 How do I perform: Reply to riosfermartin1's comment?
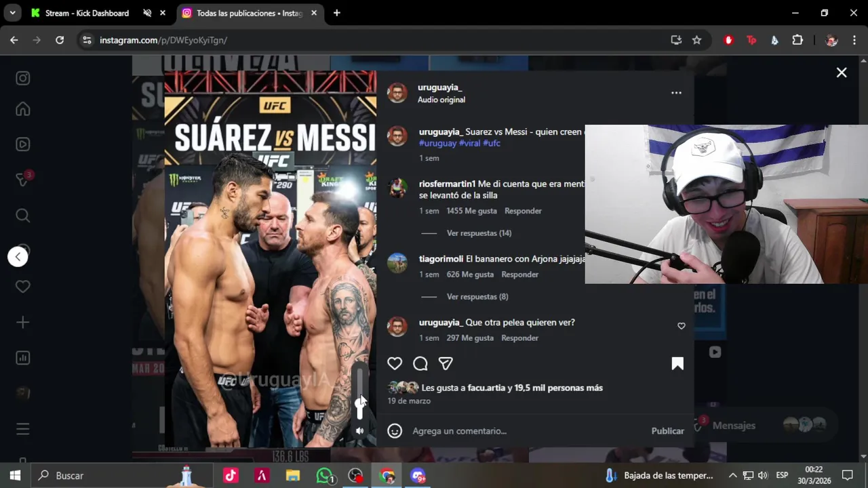tap(523, 211)
